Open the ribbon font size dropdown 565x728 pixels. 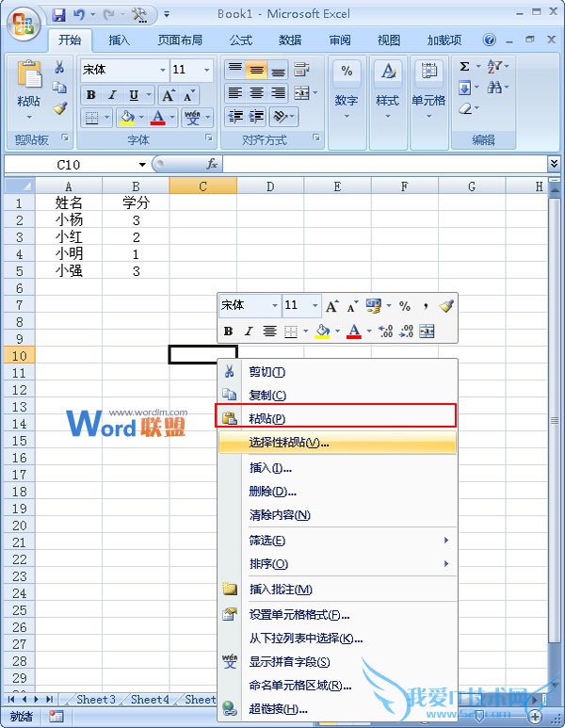[206, 70]
